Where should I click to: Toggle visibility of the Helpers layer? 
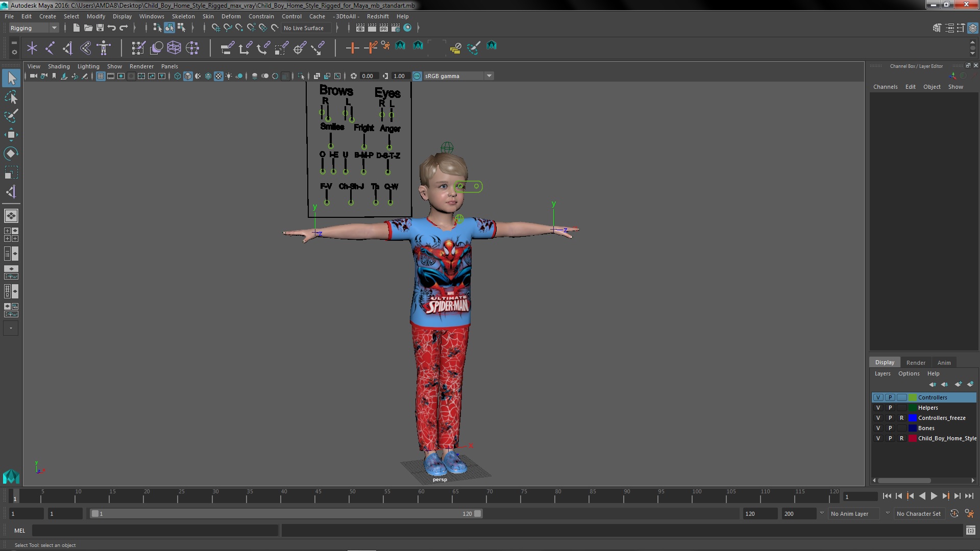pos(878,408)
